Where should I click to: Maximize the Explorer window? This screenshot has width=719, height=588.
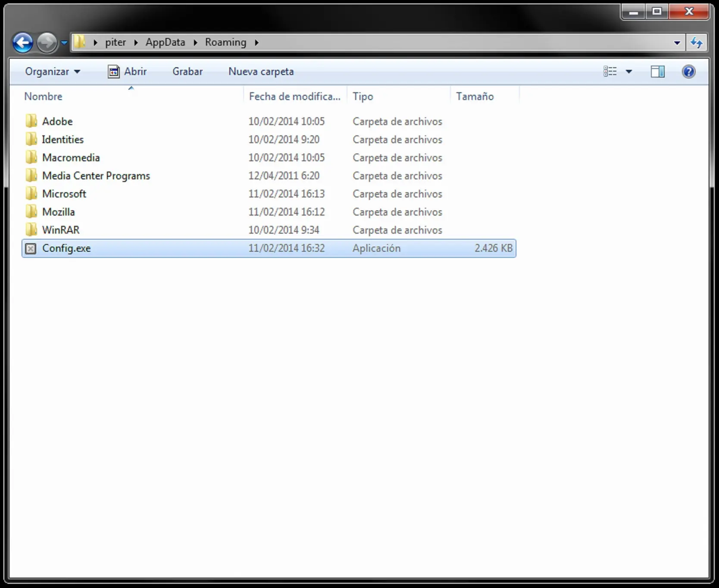tap(657, 12)
